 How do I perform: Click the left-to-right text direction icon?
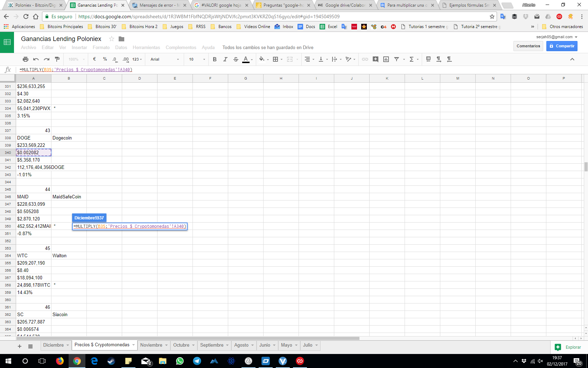[439, 59]
